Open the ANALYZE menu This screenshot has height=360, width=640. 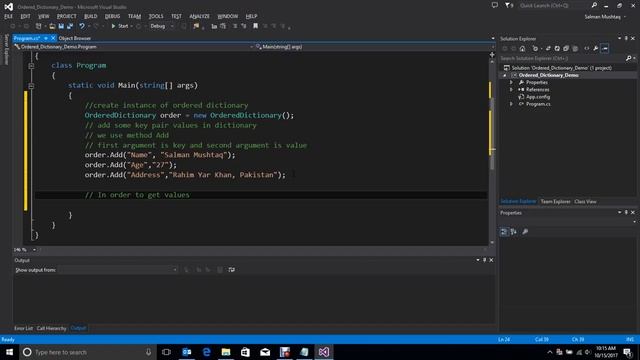coord(199,16)
